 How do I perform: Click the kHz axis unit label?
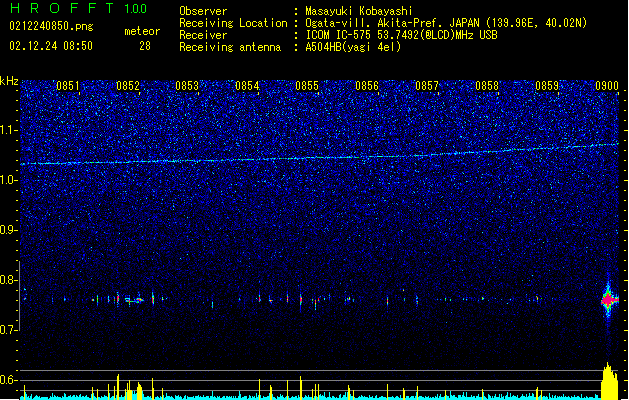coord(9,81)
